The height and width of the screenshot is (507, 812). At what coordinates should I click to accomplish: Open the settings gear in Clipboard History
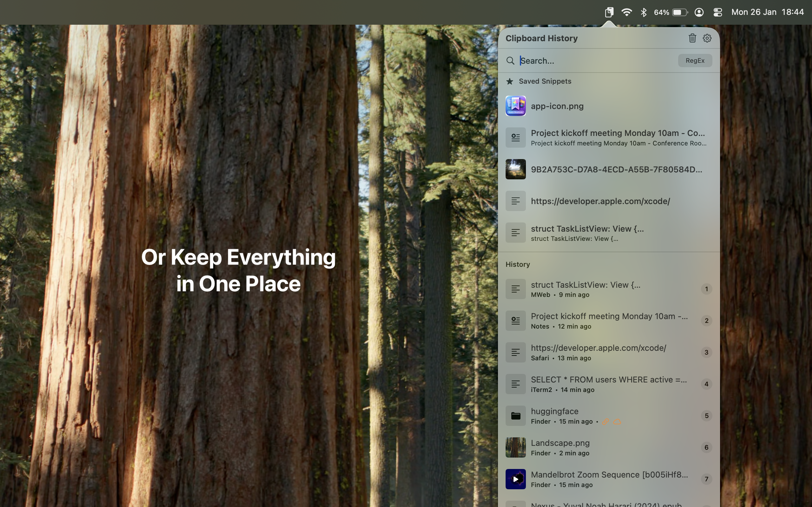click(707, 38)
